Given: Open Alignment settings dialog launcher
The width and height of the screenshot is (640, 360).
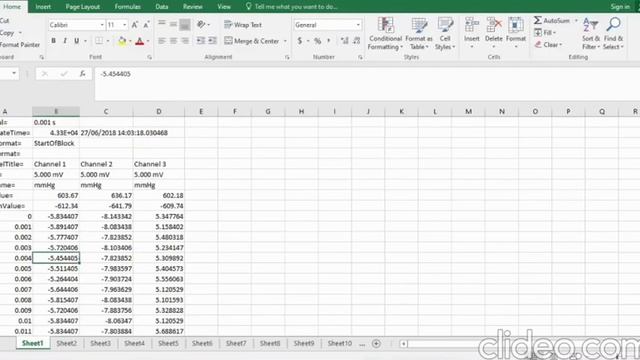Looking at the screenshot, I should tap(287, 58).
